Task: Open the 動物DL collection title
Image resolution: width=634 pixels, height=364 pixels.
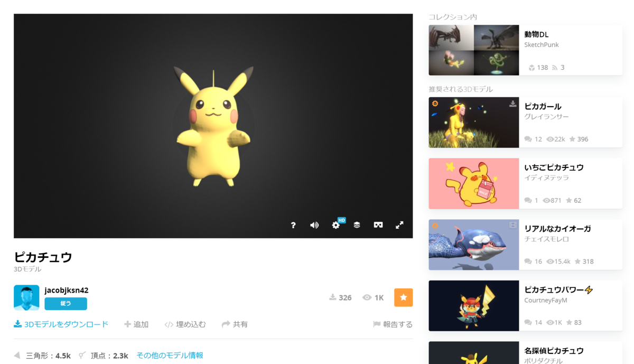Action: (536, 34)
